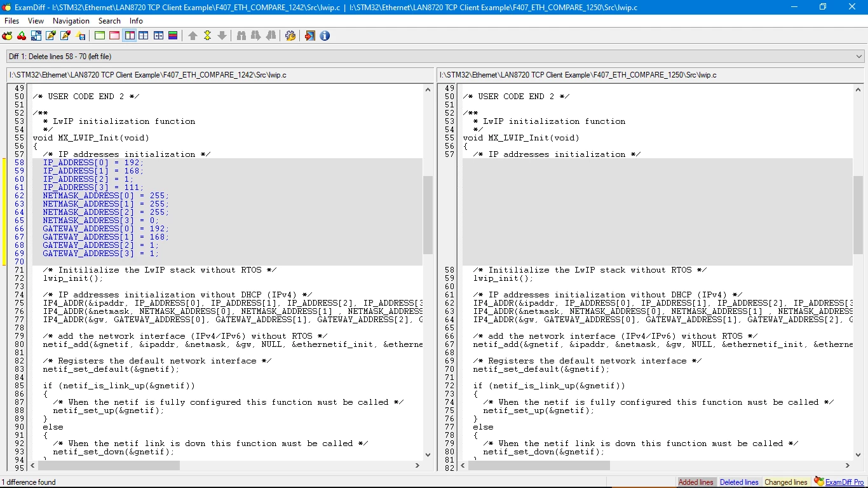
Task: Click the left pane horizontal scrollbar right arrow
Action: click(417, 465)
